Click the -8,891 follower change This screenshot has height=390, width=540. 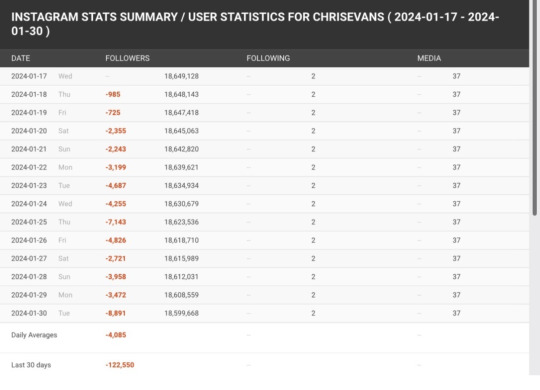click(116, 314)
